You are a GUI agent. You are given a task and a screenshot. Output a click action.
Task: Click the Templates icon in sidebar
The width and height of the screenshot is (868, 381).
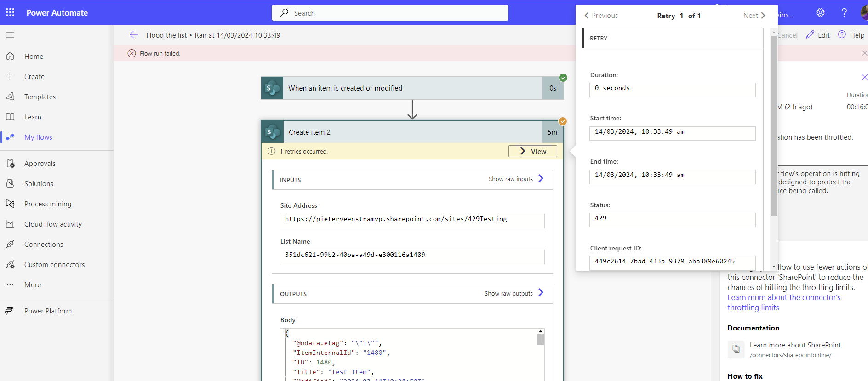10,97
